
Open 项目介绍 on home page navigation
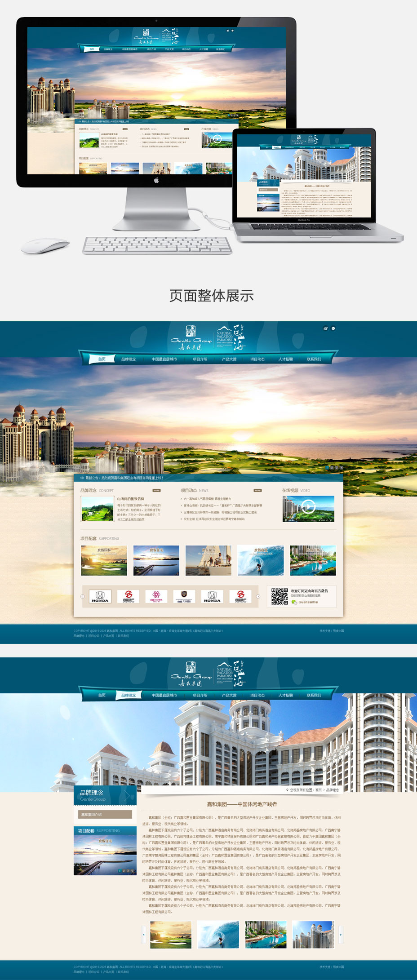point(200,359)
